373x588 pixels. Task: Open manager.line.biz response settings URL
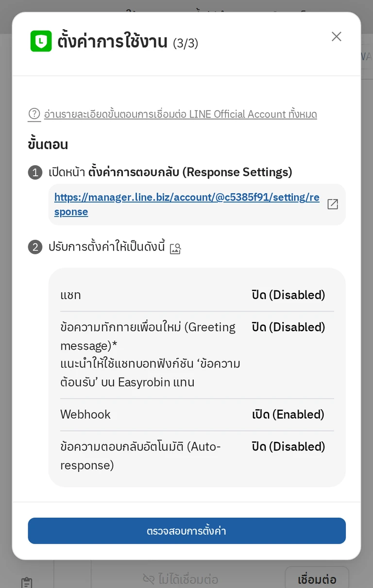click(187, 204)
